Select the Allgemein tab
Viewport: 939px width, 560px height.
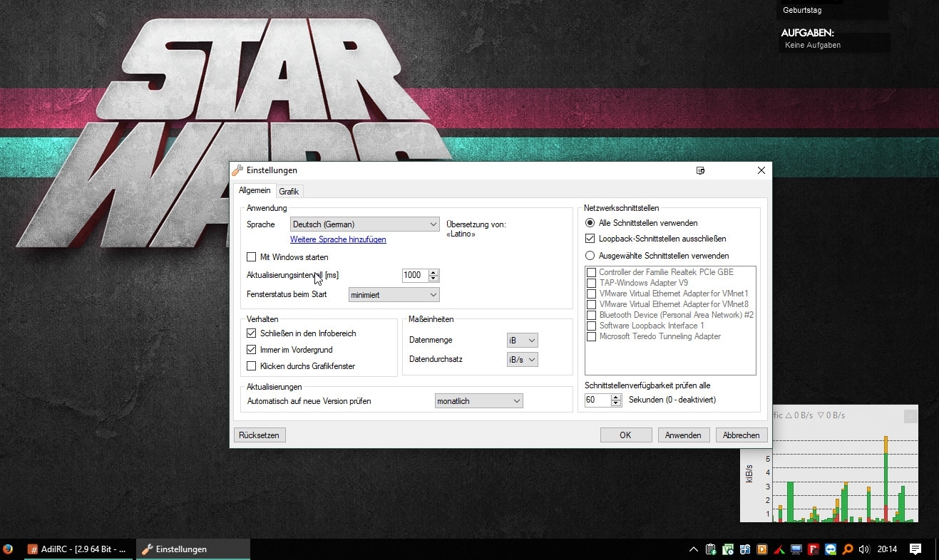[255, 191]
